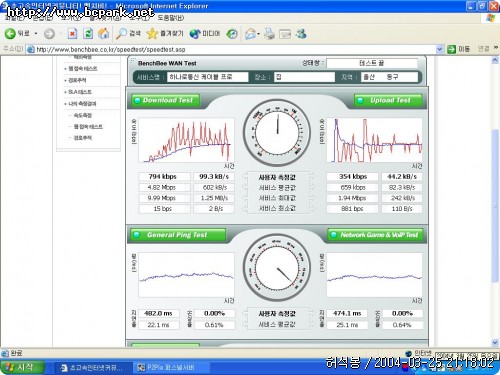Click the 354 kbps upload value
This screenshot has height=375, width=500.
click(x=352, y=177)
